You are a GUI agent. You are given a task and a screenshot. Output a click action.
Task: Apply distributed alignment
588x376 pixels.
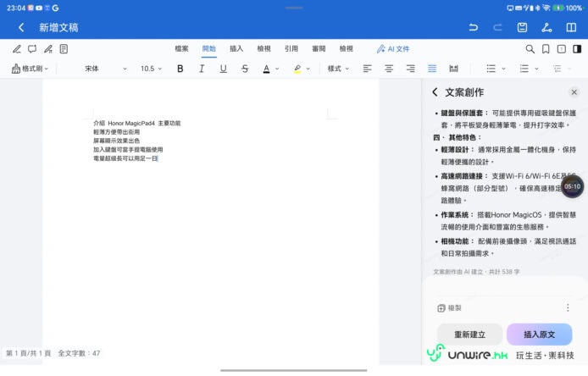pos(454,69)
